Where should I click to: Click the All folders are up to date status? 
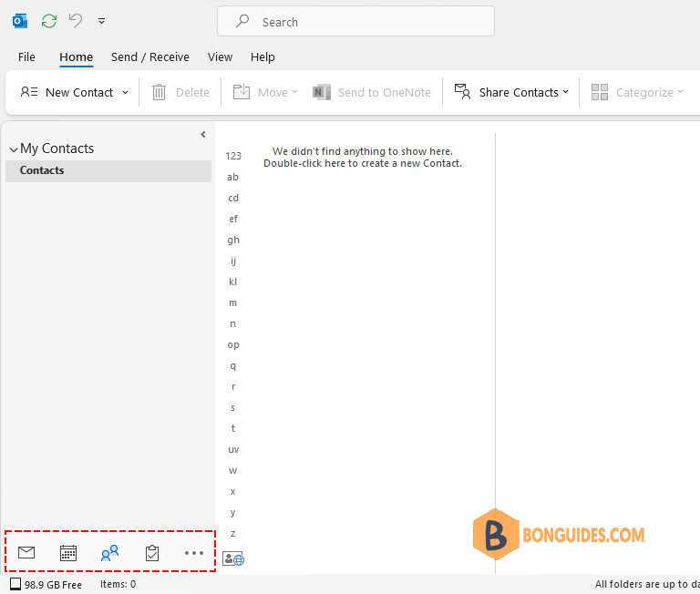[647, 584]
